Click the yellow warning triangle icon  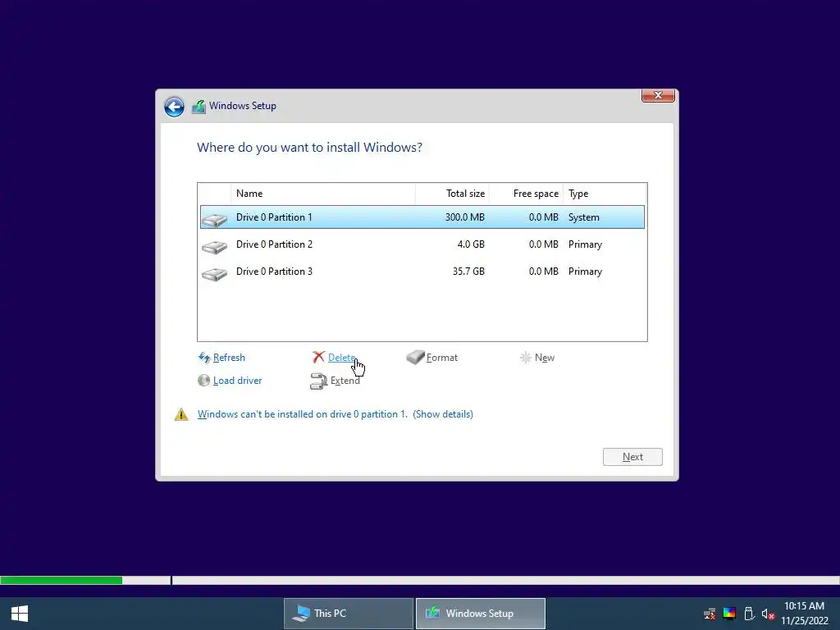pos(181,414)
